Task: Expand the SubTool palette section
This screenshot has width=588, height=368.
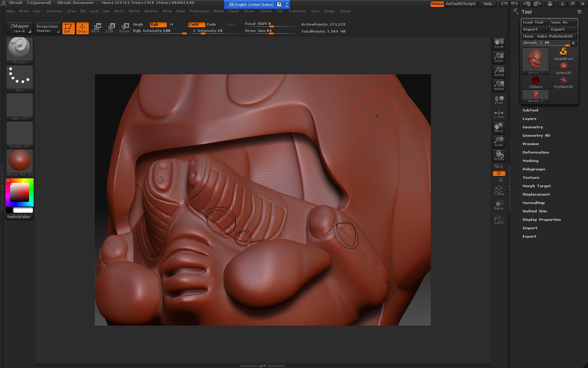Action: [530, 110]
